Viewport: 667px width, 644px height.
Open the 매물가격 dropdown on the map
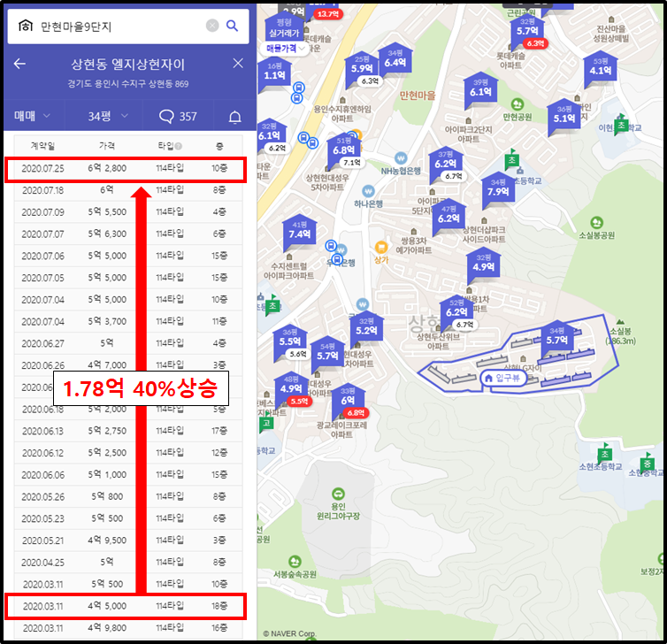[285, 49]
